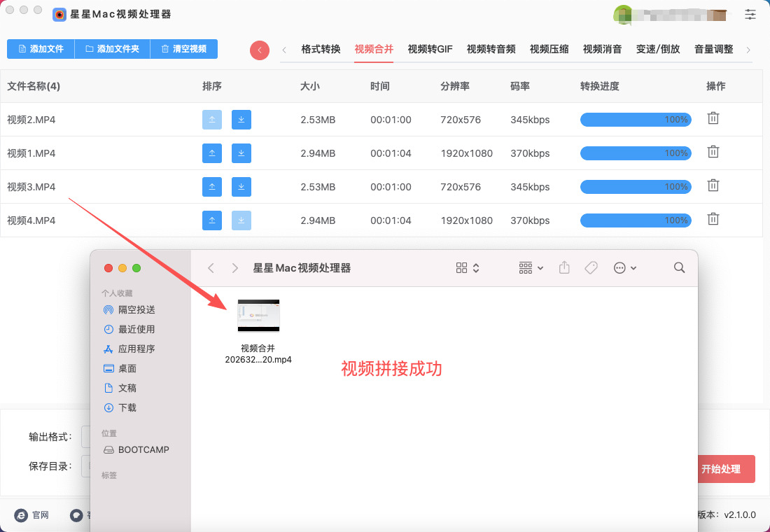This screenshot has height=532, width=770.
Task: Open Finder tag icon
Action: pos(591,267)
